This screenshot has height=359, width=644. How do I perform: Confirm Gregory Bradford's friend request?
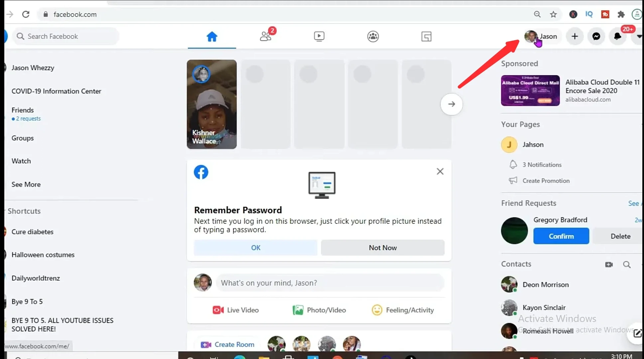(x=561, y=236)
